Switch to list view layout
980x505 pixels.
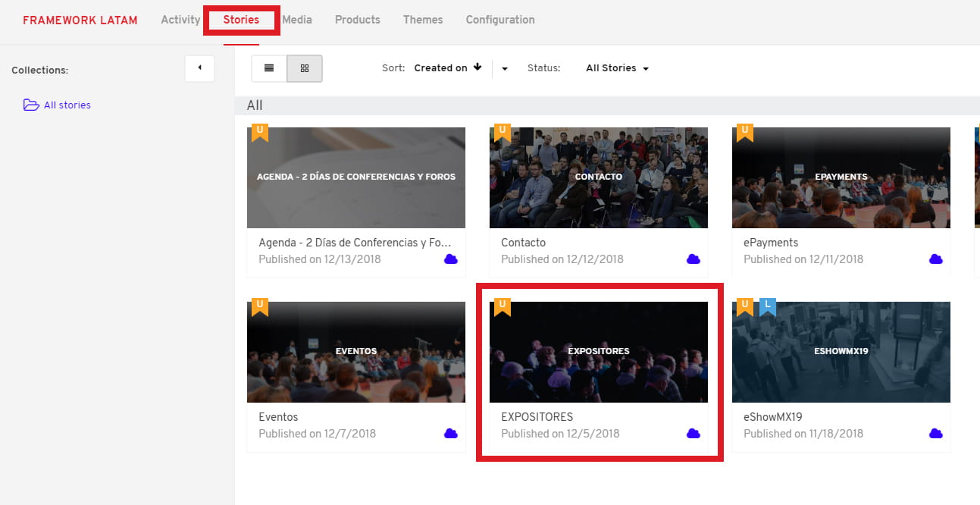[x=269, y=68]
